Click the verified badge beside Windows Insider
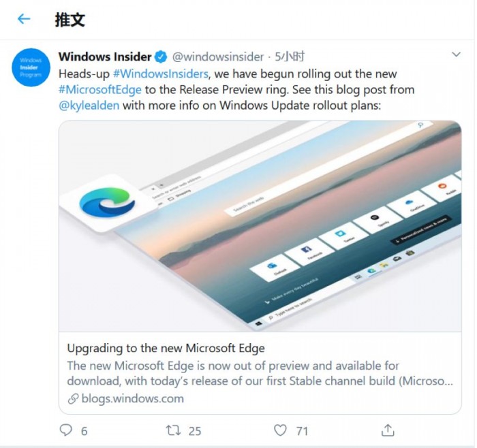 click(161, 57)
